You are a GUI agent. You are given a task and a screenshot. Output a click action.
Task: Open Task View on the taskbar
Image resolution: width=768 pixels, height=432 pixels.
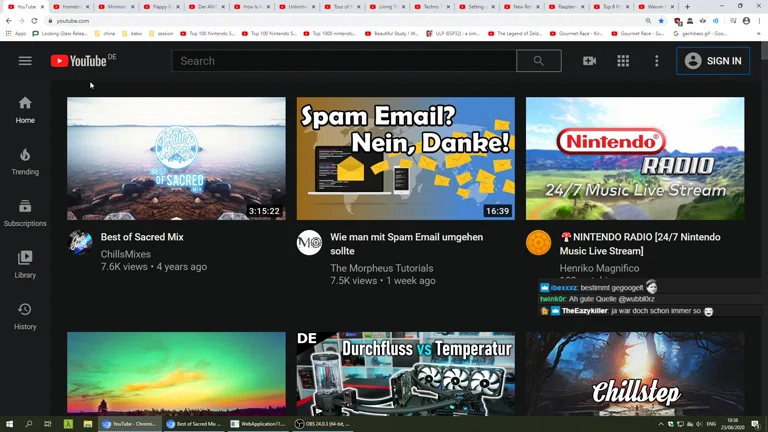click(x=48, y=424)
